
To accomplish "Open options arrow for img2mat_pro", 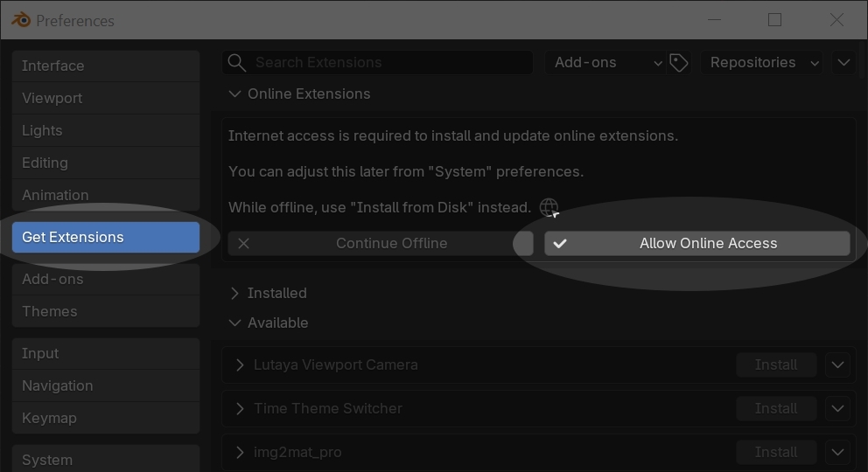I will point(837,452).
